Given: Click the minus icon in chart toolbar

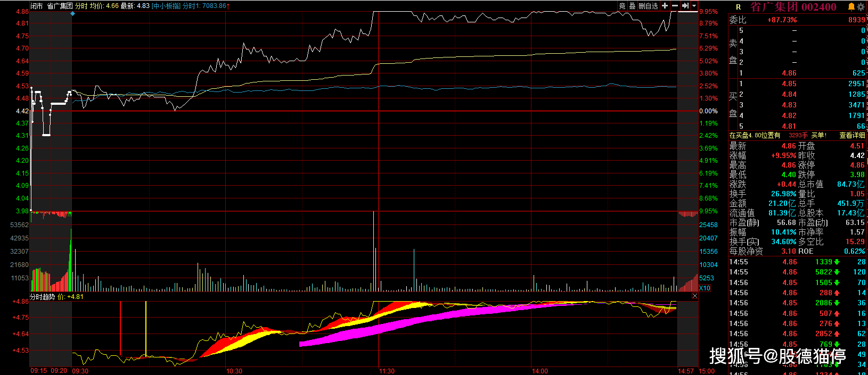Looking at the screenshot, I should pyautogui.click(x=675, y=6).
